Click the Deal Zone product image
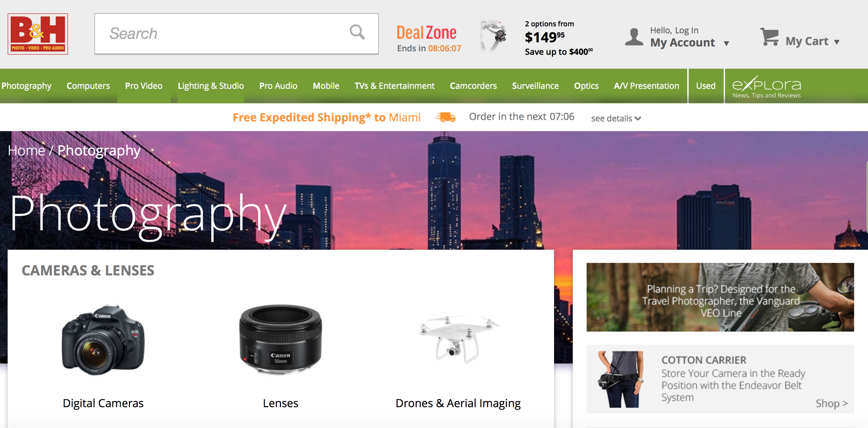The height and width of the screenshot is (428, 868). click(493, 36)
